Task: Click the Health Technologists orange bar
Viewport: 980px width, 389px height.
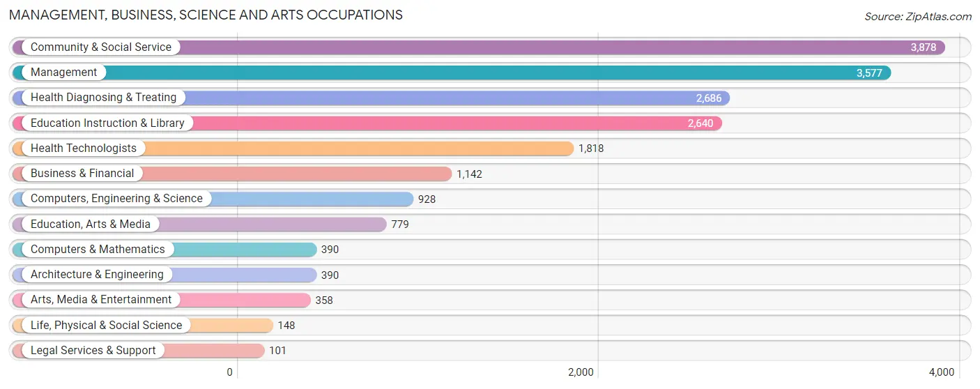Action: pos(293,148)
